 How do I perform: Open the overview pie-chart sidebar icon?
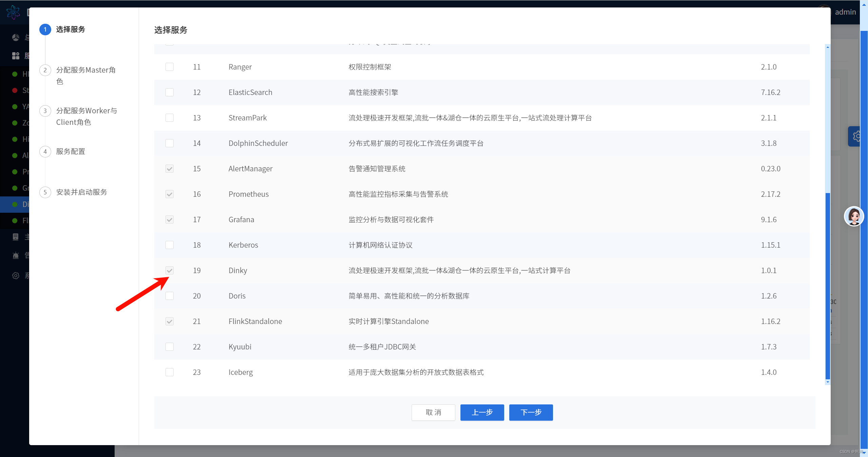16,37
